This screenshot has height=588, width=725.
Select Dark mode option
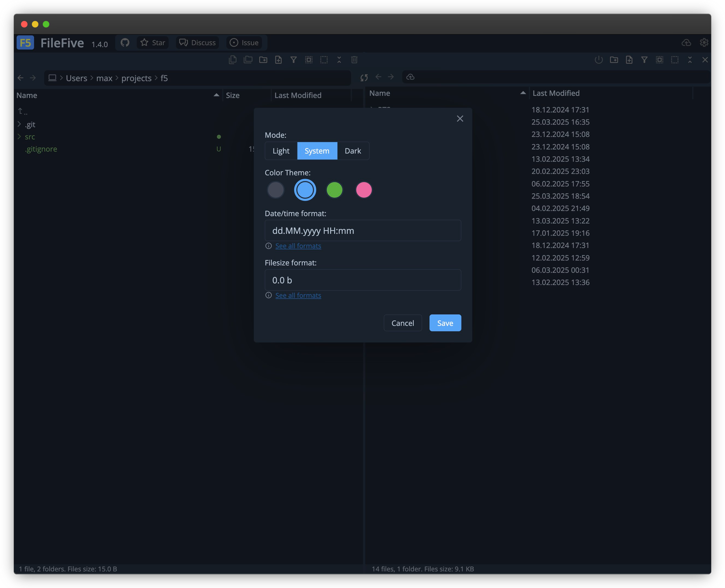(x=353, y=151)
